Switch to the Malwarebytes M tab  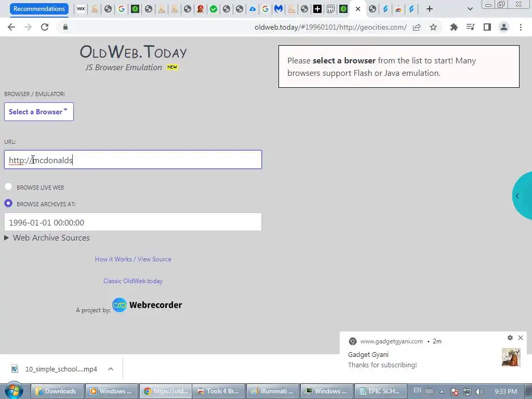click(x=278, y=9)
